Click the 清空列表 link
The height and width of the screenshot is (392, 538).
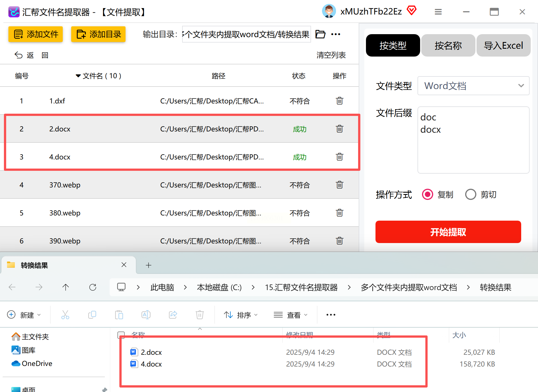point(331,55)
